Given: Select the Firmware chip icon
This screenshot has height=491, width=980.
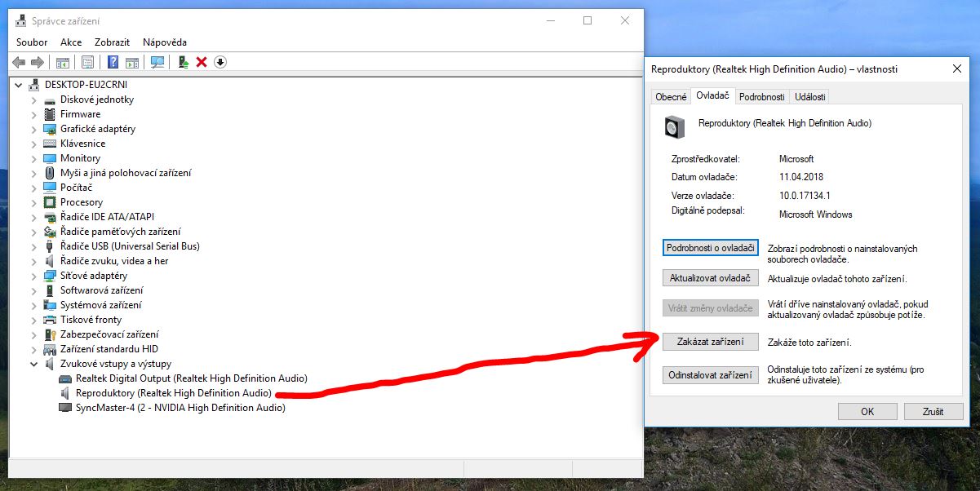Looking at the screenshot, I should 50,114.
